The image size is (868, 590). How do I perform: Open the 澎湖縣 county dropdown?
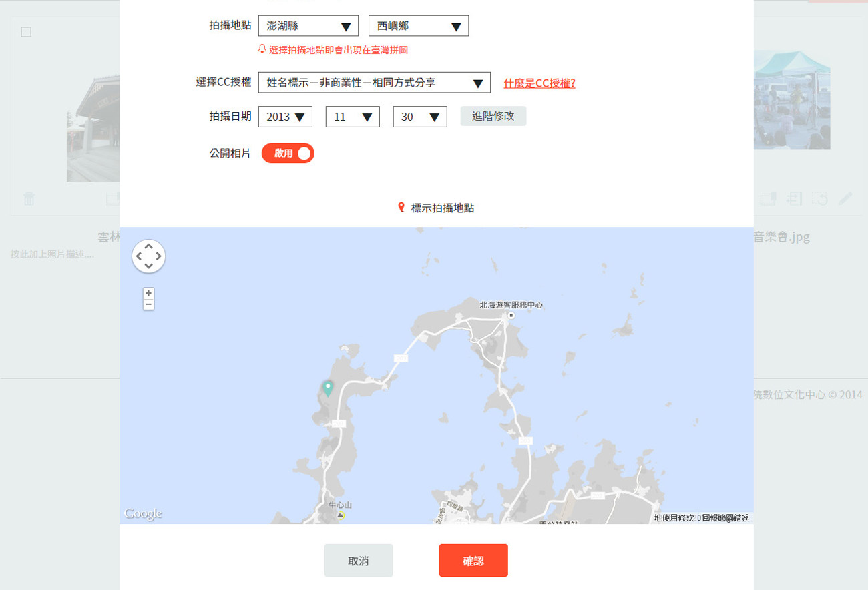pyautogui.click(x=308, y=25)
